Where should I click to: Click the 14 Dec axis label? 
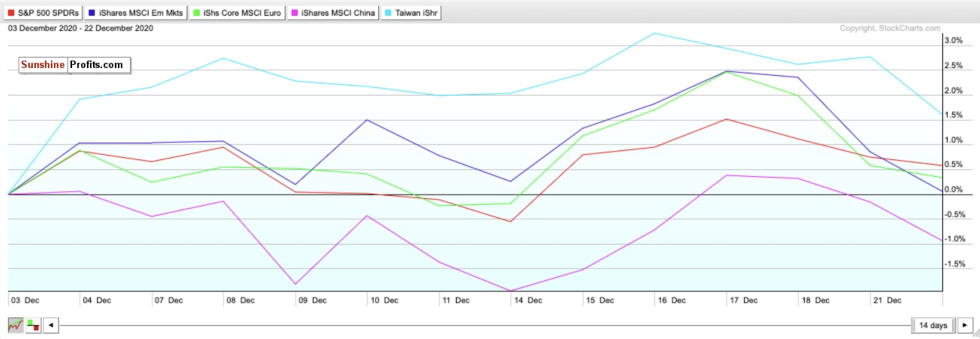528,300
